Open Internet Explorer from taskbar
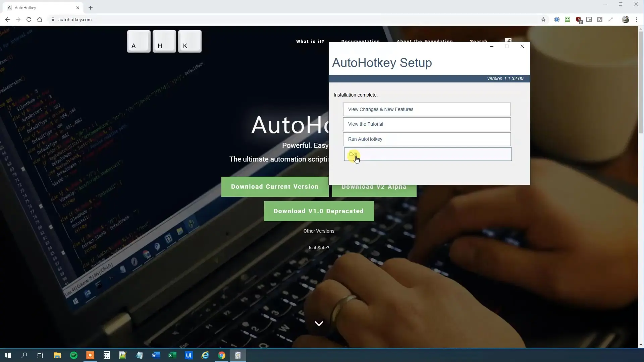This screenshot has width=644, height=362. (x=205, y=355)
